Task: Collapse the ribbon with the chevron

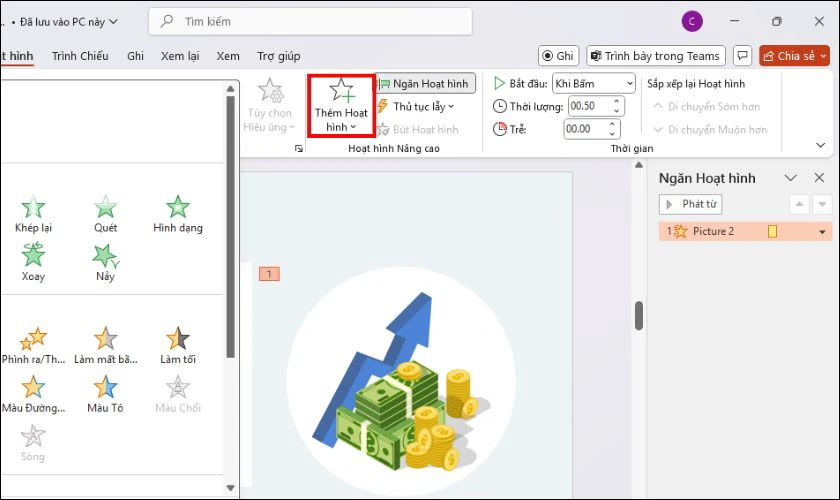Action: click(820, 145)
